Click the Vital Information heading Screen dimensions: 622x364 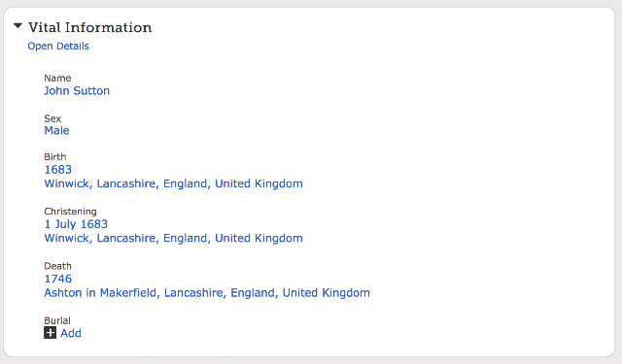click(90, 27)
